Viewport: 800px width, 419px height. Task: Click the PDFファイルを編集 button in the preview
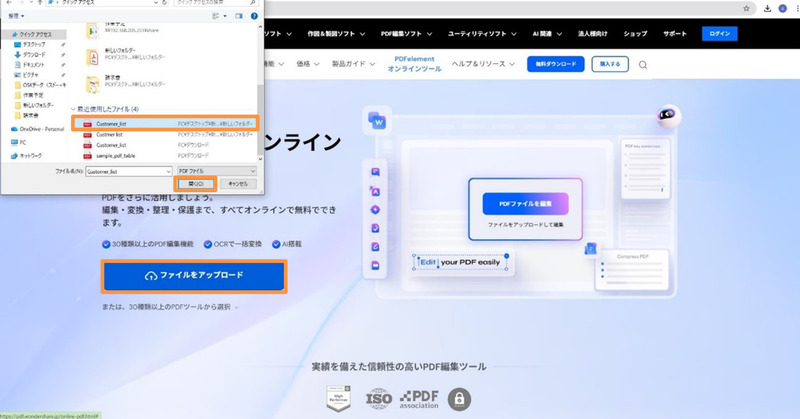tap(525, 204)
